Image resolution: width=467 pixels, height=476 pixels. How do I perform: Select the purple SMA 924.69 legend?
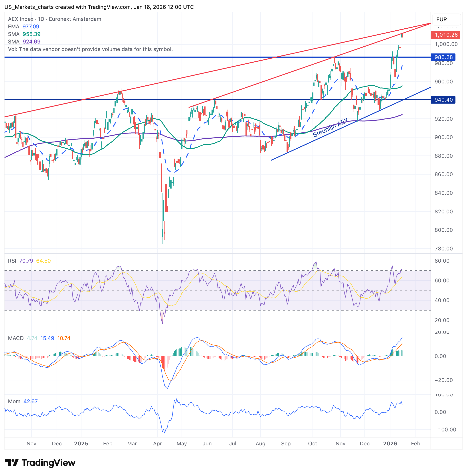tap(24, 42)
